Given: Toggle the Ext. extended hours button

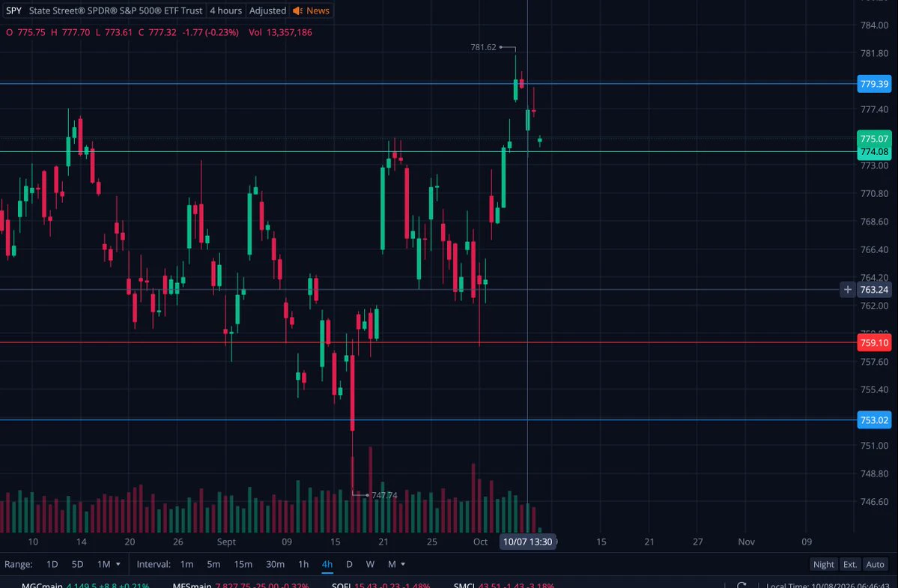Looking at the screenshot, I should pos(850,565).
